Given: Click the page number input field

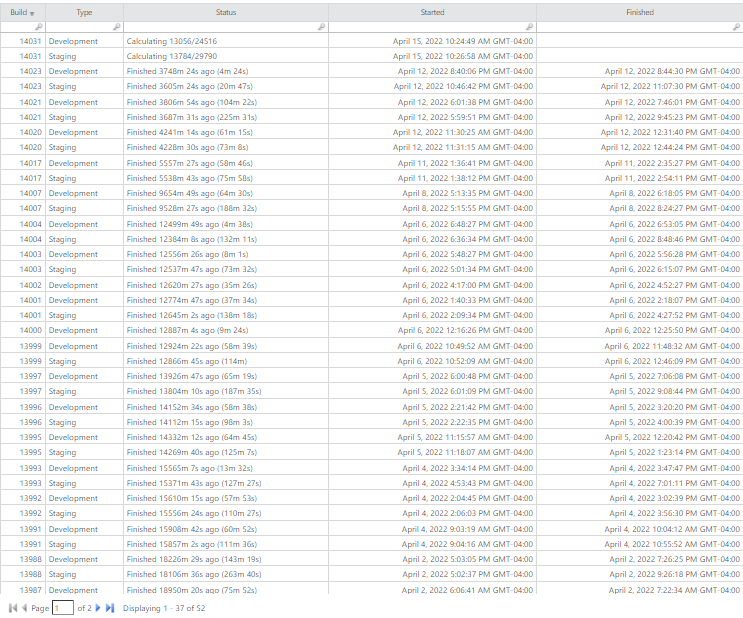Looking at the screenshot, I should pos(63,608).
